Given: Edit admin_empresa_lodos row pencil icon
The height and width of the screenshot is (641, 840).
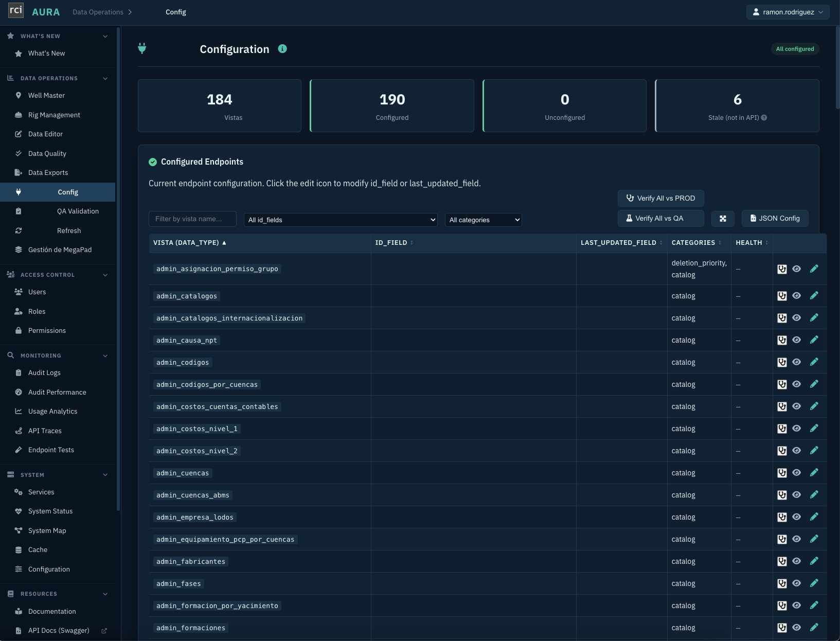Looking at the screenshot, I should 814,517.
